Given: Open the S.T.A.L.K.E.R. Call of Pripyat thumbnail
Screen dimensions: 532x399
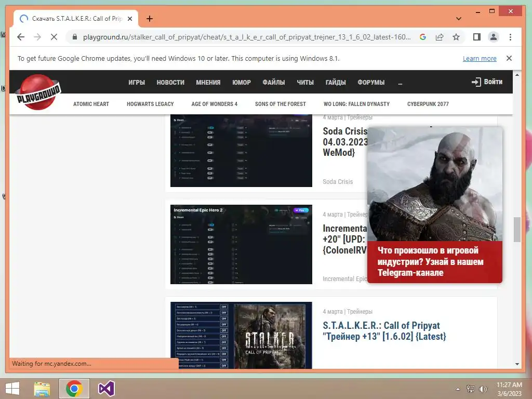Looking at the screenshot, I should click(x=241, y=335).
